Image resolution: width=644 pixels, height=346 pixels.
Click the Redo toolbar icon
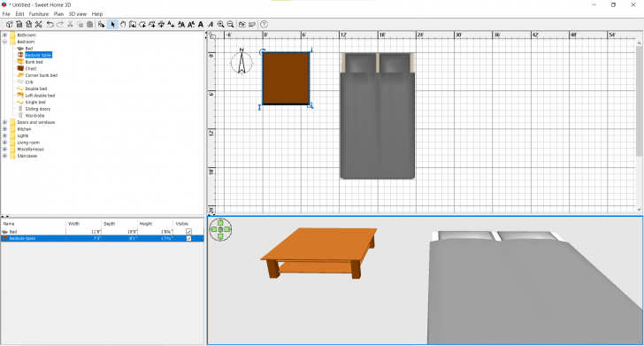click(x=60, y=25)
